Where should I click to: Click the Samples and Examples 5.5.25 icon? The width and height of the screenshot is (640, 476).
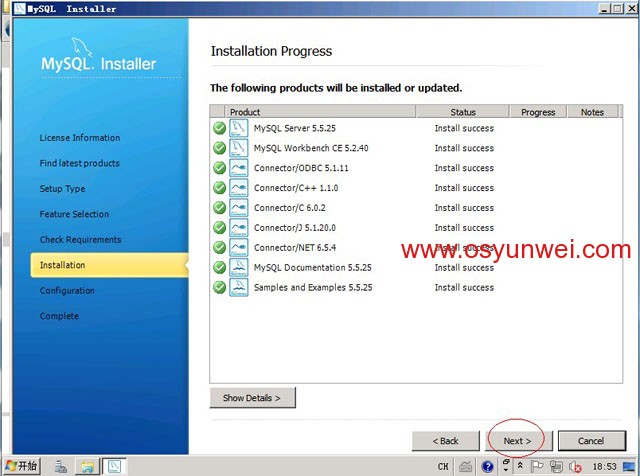pos(238,288)
